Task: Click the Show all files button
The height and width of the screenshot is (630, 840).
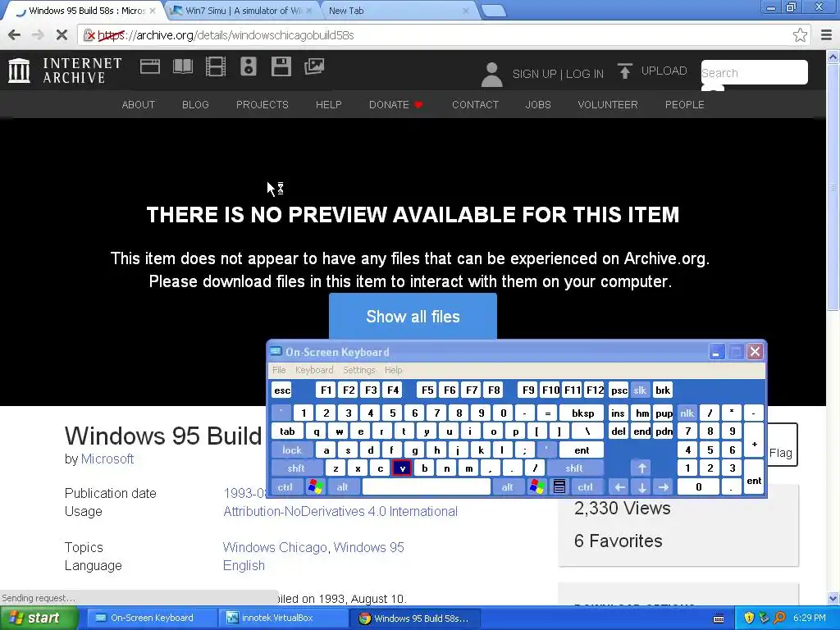Action: tap(413, 316)
